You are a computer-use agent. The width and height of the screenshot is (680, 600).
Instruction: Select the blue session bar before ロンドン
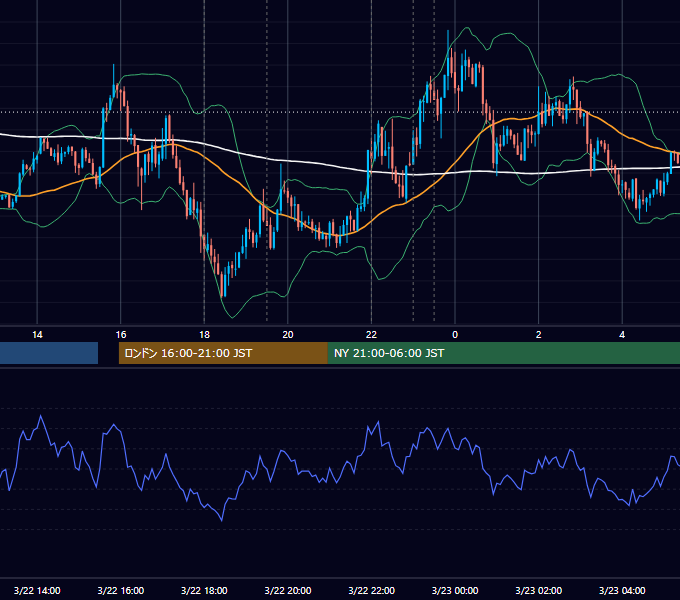coord(49,353)
